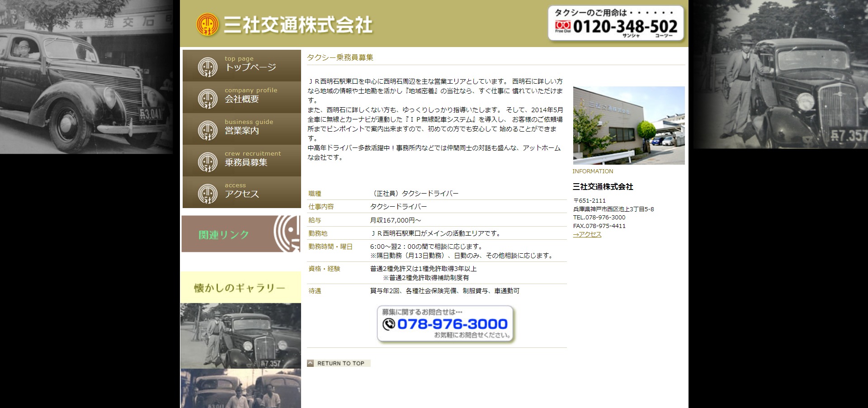The image size is (868, 408).
Task: Click the 待遇 row label
Action: pos(315,291)
